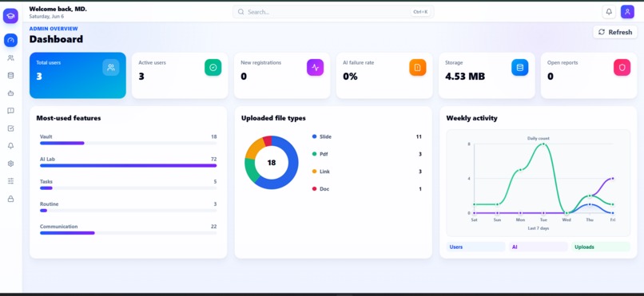Click the Vault usage bar

click(128, 143)
